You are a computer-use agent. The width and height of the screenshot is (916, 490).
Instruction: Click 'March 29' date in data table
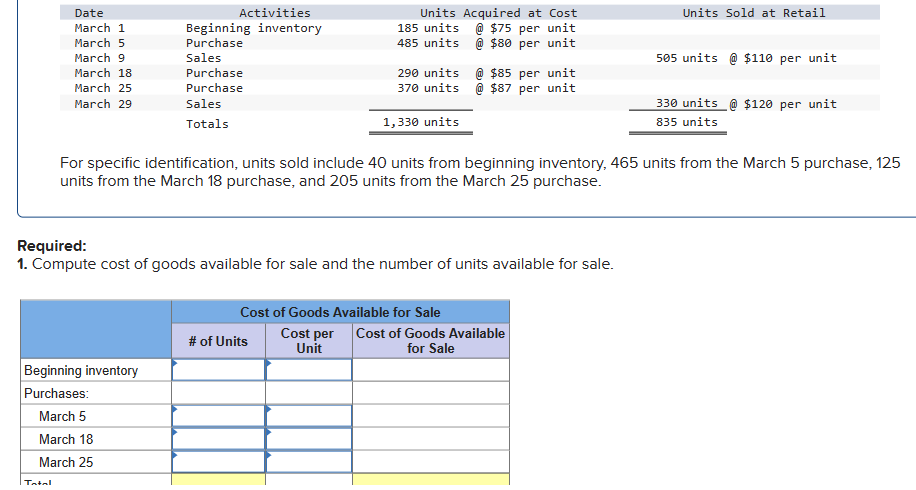click(103, 103)
